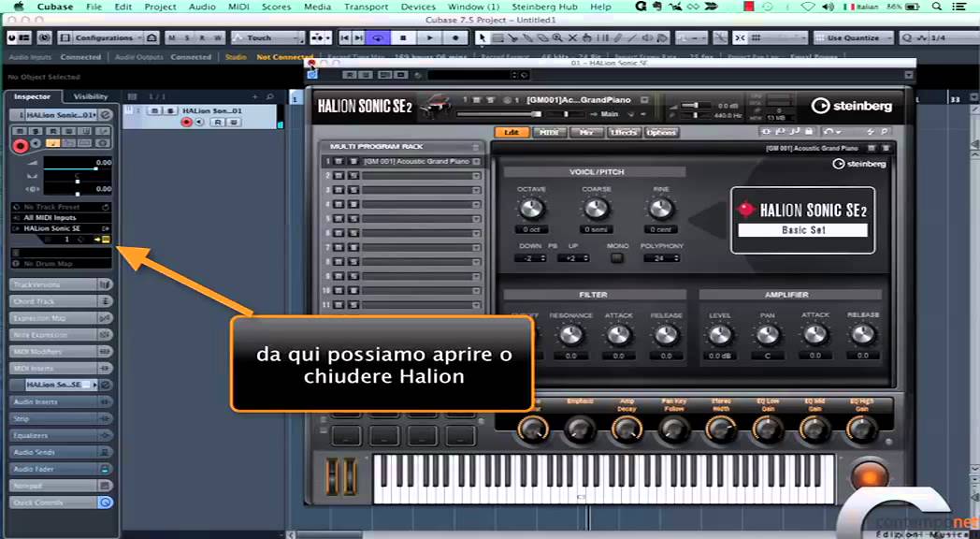Open slot 1 program dropdown arrow
Viewport: 980px width, 539px height.
coord(476,161)
